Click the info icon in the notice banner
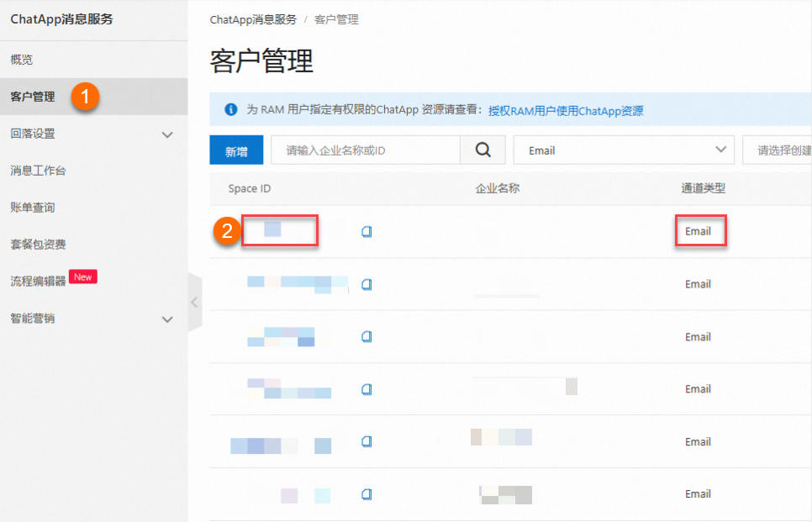Image resolution: width=812 pixels, height=522 pixels. coord(231,110)
